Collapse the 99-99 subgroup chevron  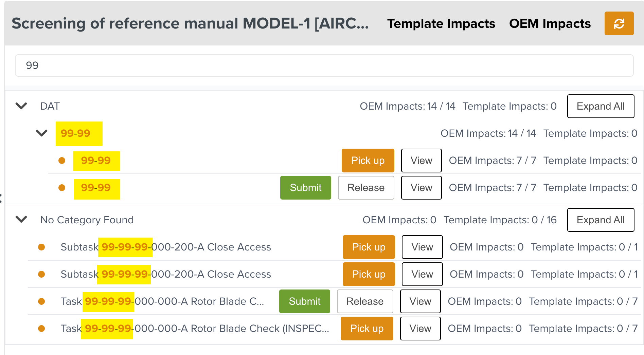click(41, 133)
